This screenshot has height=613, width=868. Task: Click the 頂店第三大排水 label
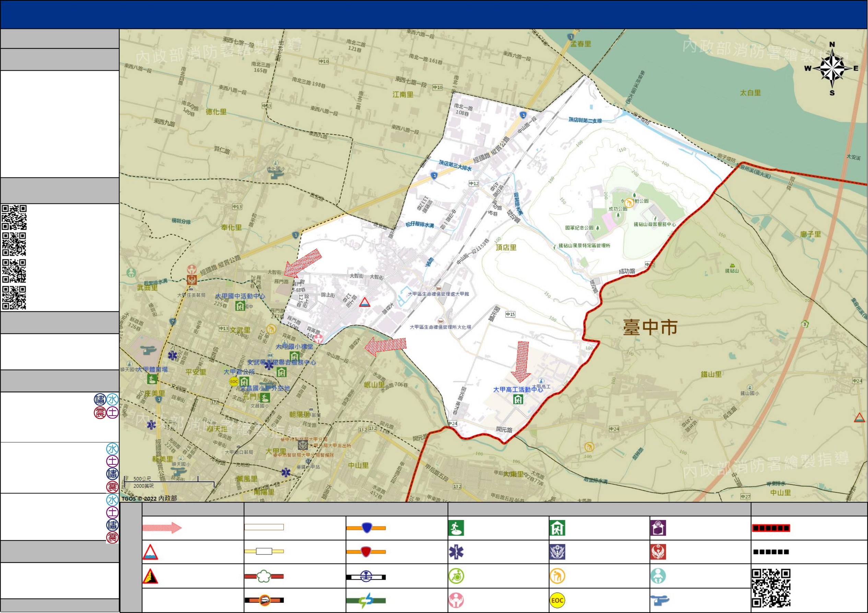click(455, 166)
